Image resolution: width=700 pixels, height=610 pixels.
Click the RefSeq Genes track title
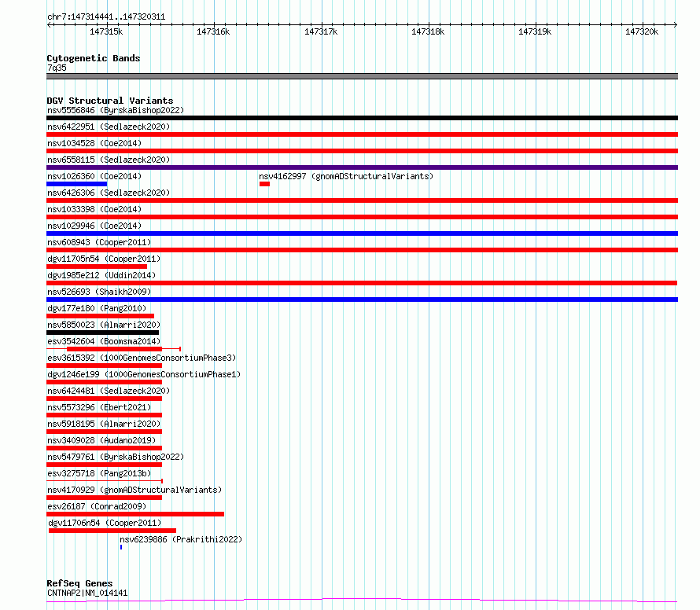[79, 584]
